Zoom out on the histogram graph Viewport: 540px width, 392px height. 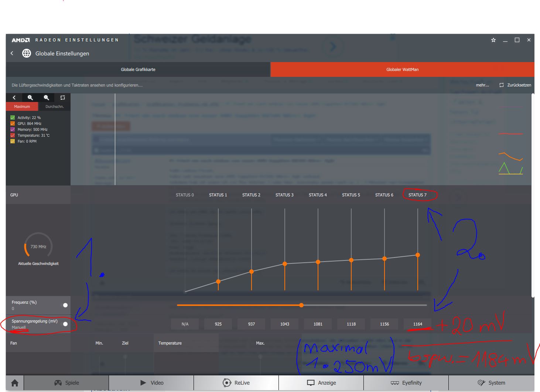pos(47,98)
